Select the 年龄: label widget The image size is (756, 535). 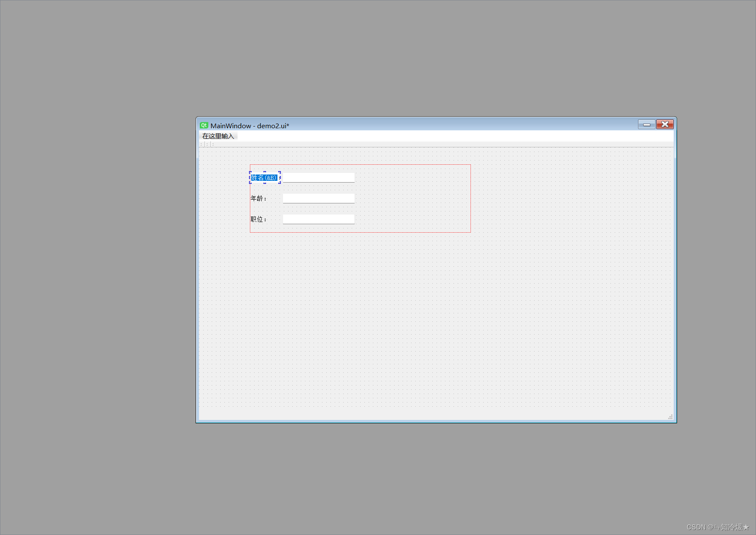point(258,199)
